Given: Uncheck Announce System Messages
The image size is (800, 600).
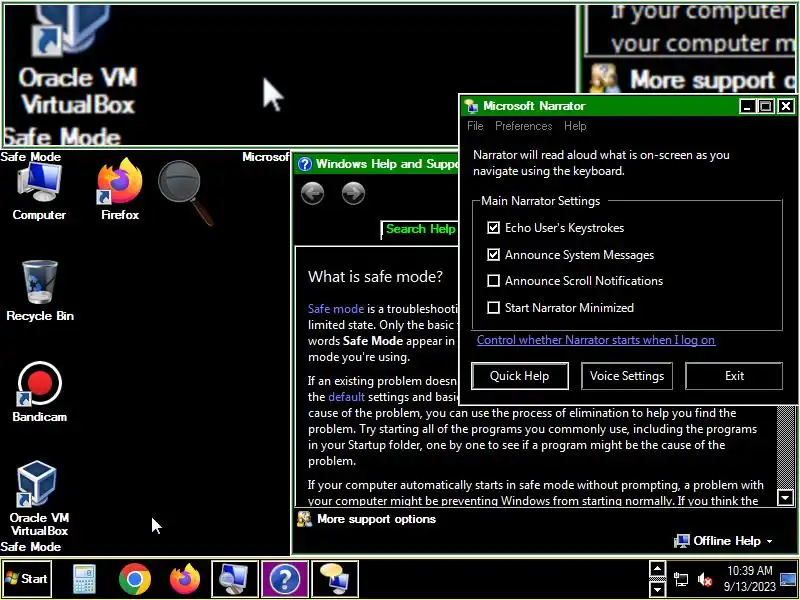Looking at the screenshot, I should point(493,254).
